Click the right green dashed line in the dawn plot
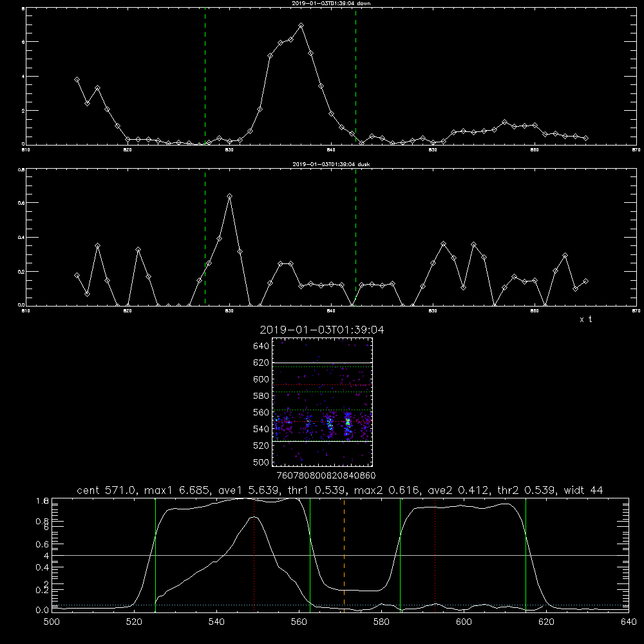The image size is (644, 644). 355,76
